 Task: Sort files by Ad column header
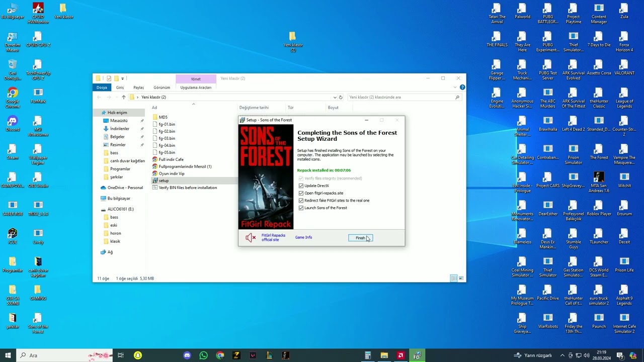tap(154, 108)
